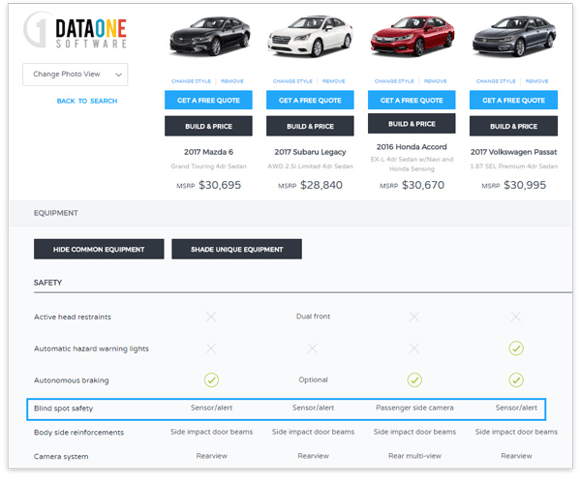Click Subaru's Dual front head restraints value

313,316
